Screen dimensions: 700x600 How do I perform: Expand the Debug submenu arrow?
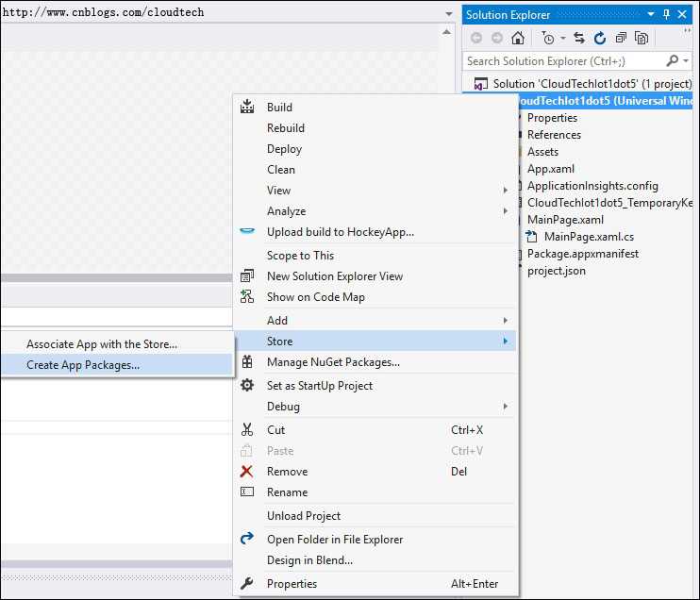coord(506,407)
